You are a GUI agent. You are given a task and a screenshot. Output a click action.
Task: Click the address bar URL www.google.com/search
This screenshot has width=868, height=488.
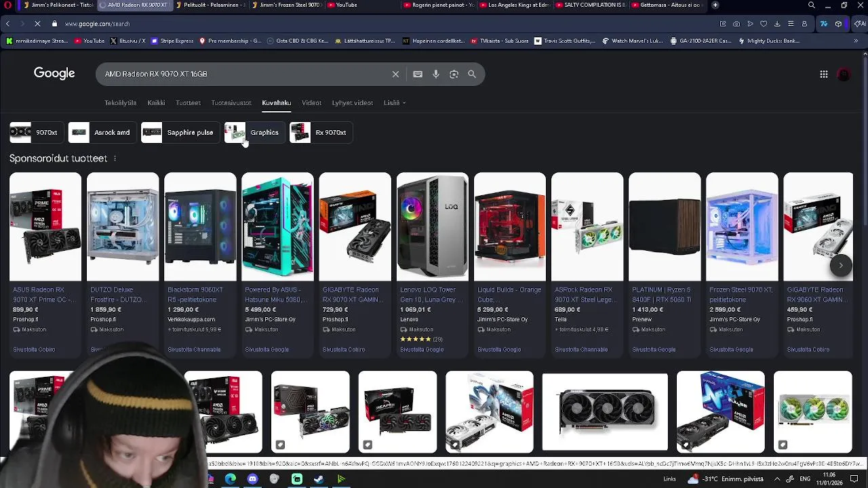(x=97, y=24)
